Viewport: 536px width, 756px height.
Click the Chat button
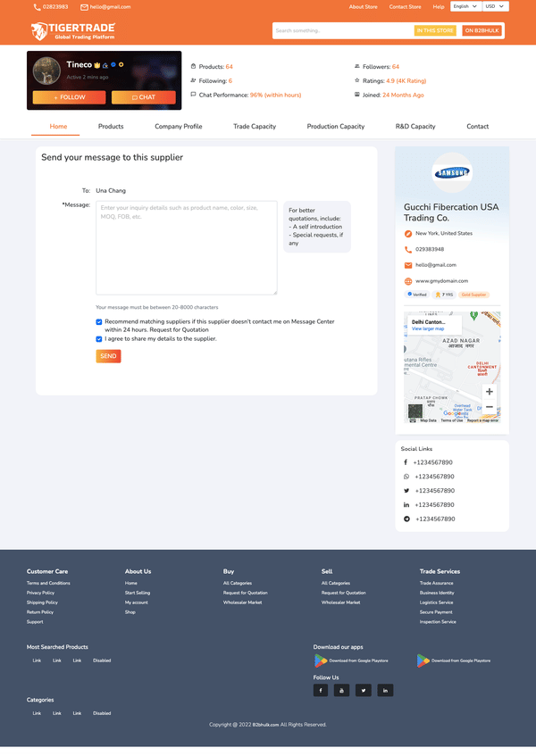click(144, 97)
